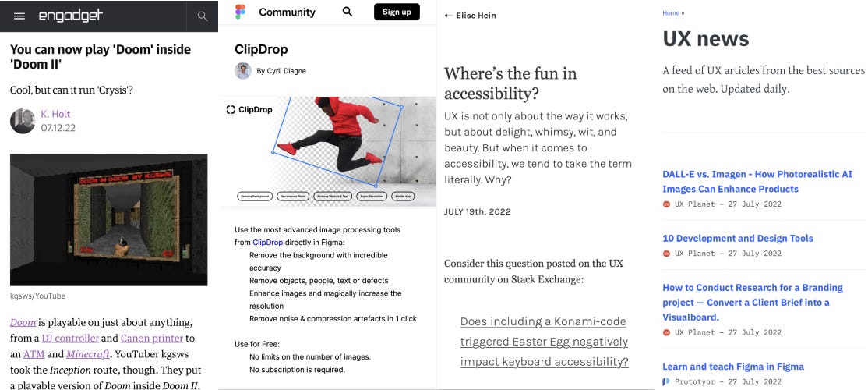This screenshot has height=390, width=868.
Task: Open the DJ controller link
Action: click(x=70, y=338)
